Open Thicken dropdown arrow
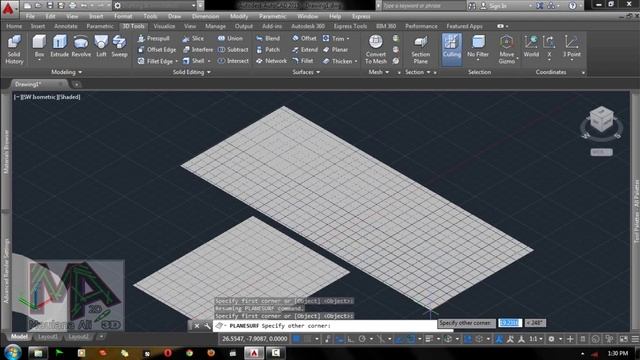Image resolution: width=640 pixels, height=360 pixels. (x=356, y=62)
